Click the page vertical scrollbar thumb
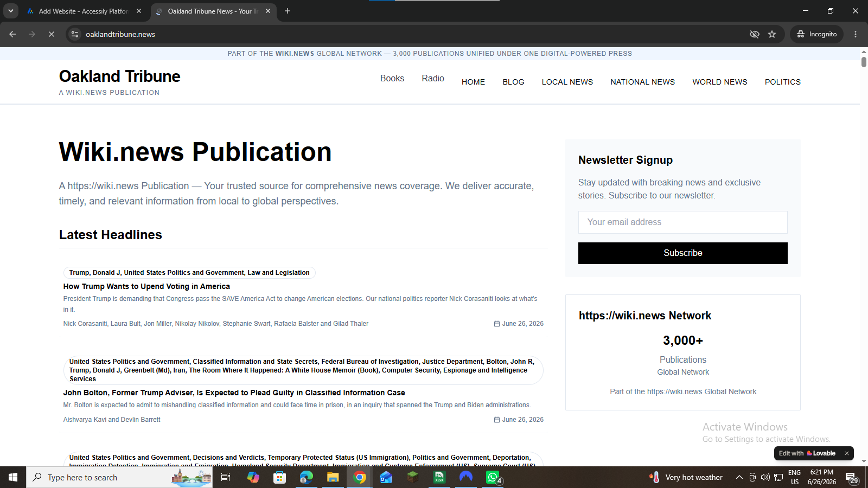Image resolution: width=868 pixels, height=488 pixels. pos(864,61)
